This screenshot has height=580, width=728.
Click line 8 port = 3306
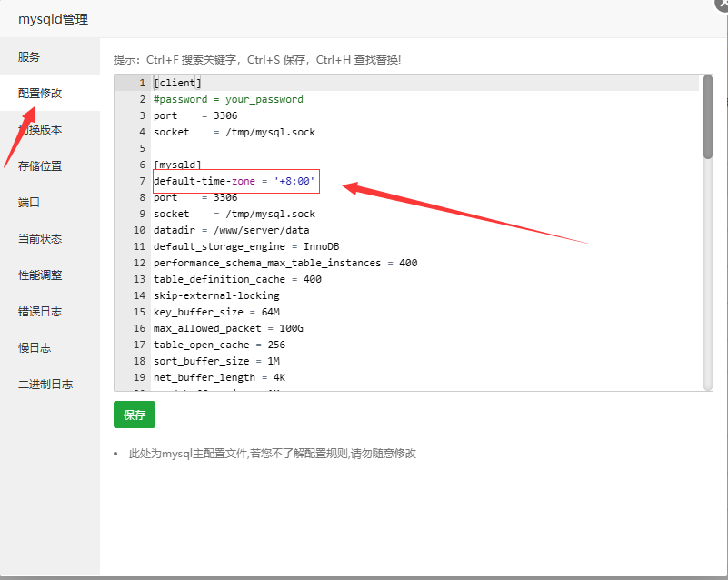coord(195,197)
